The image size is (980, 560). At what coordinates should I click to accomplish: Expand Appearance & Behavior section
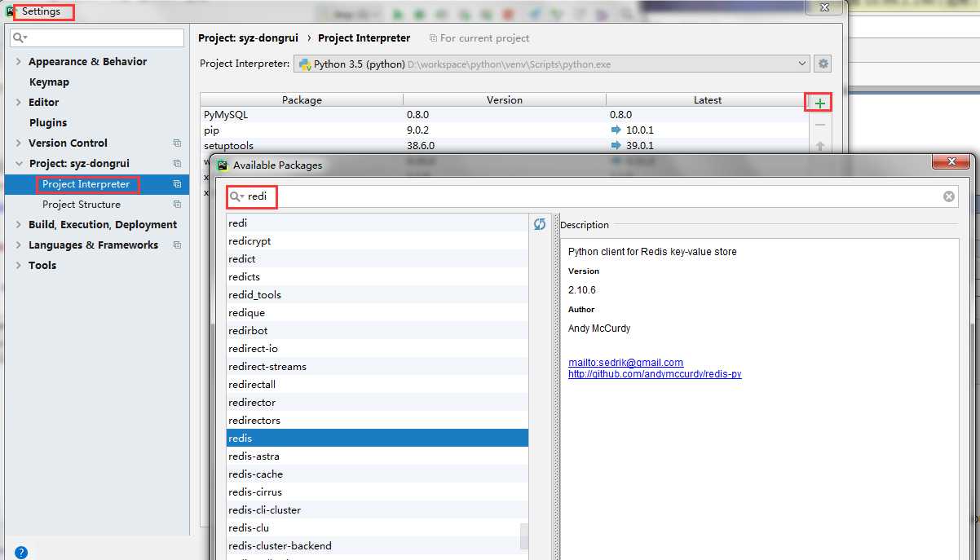pyautogui.click(x=19, y=61)
